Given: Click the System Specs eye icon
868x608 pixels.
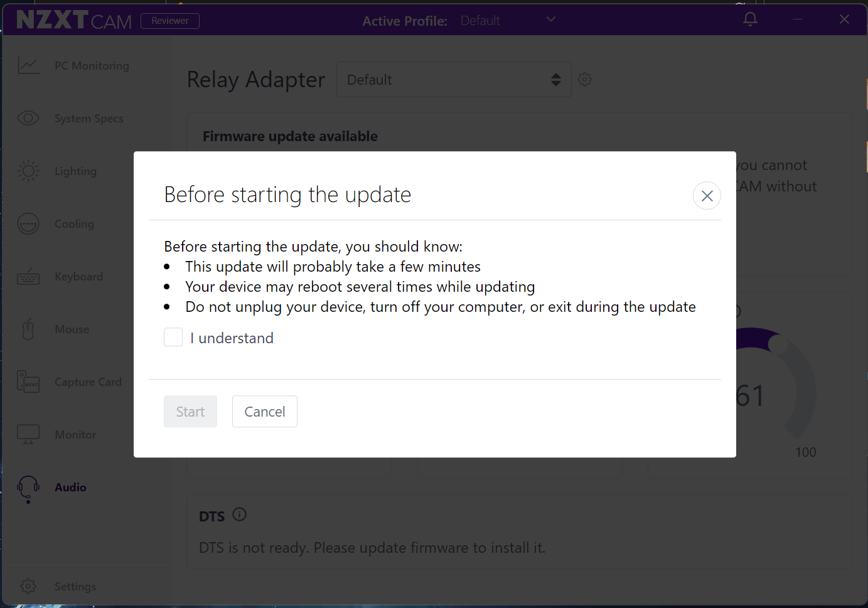Looking at the screenshot, I should pos(28,118).
